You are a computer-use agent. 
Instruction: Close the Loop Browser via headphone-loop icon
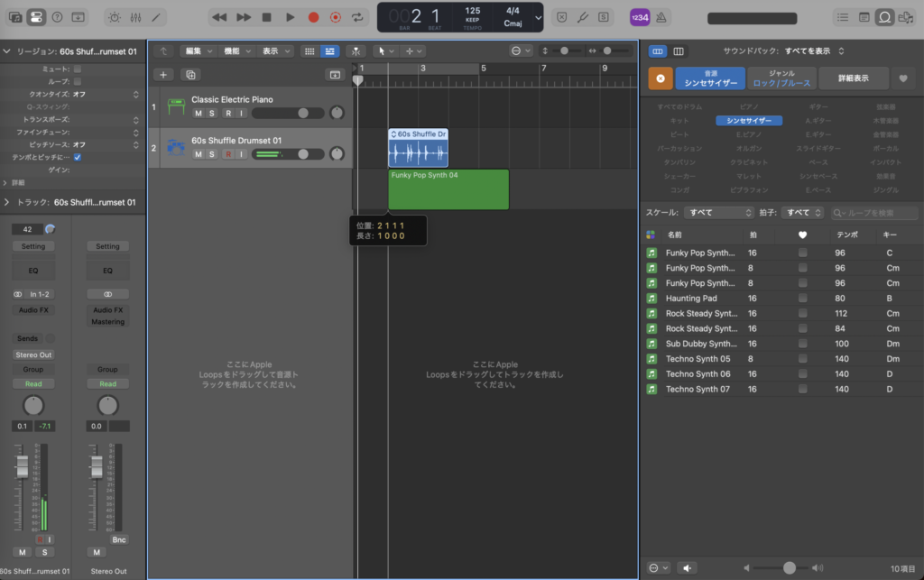(884, 17)
